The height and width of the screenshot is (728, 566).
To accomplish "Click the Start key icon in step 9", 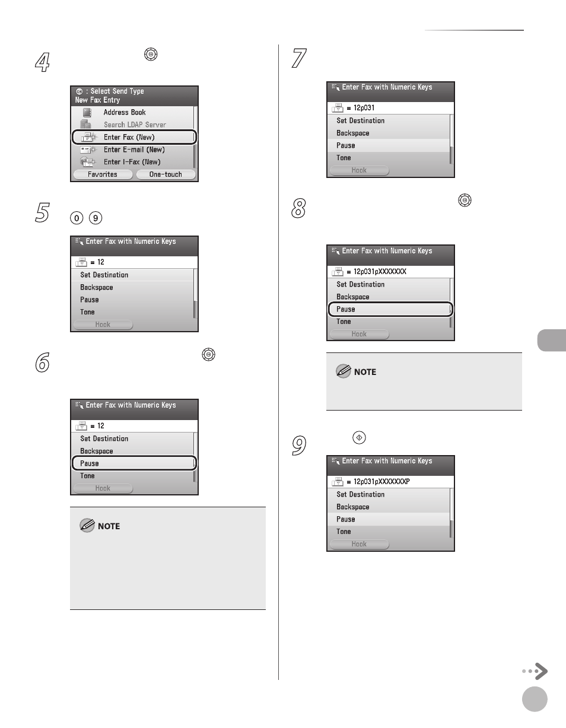I will (359, 438).
